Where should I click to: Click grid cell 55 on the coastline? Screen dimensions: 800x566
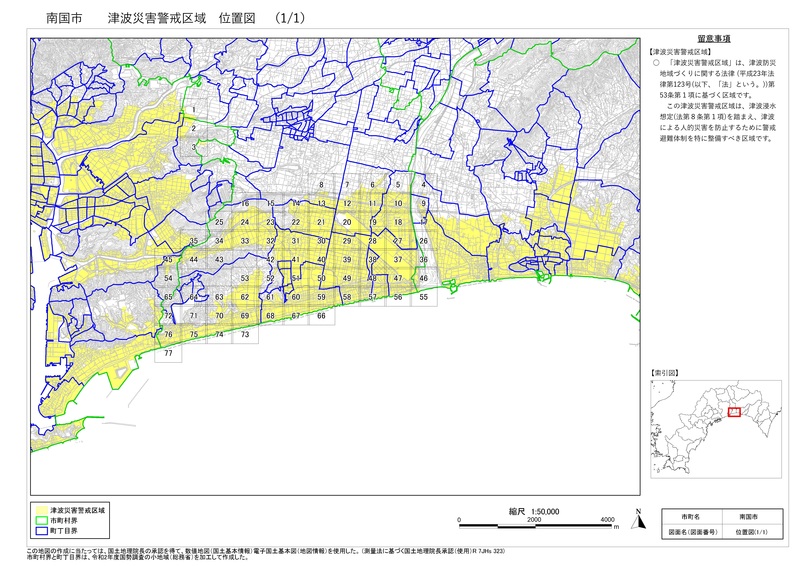click(x=423, y=297)
